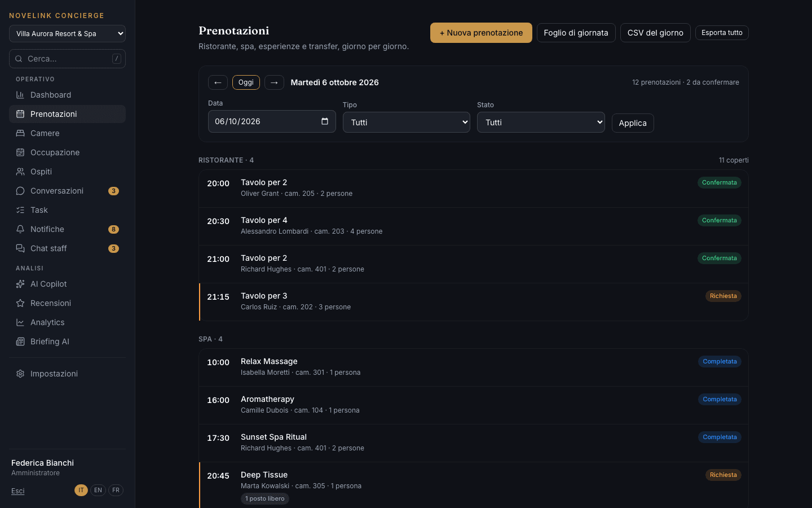Open the Sunset Spa Ritual booking

coord(474,443)
